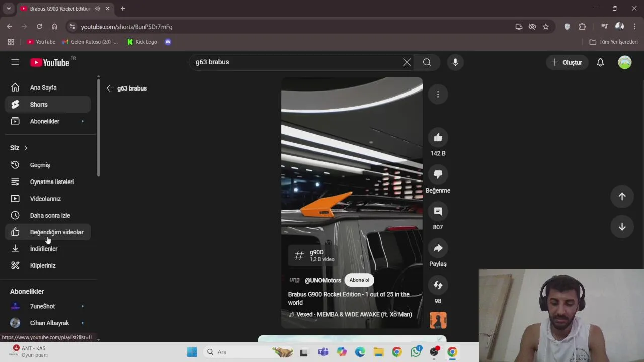Open media control icon in toolbar
Viewport: 644px width, 362px height.
(x=605, y=27)
